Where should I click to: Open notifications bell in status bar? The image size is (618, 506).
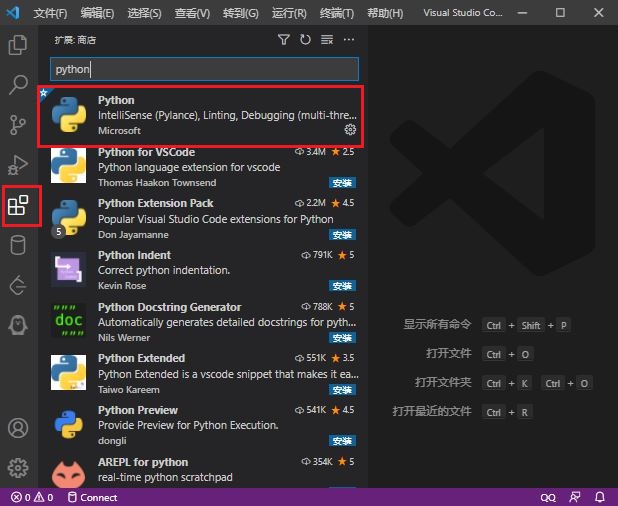point(599,497)
